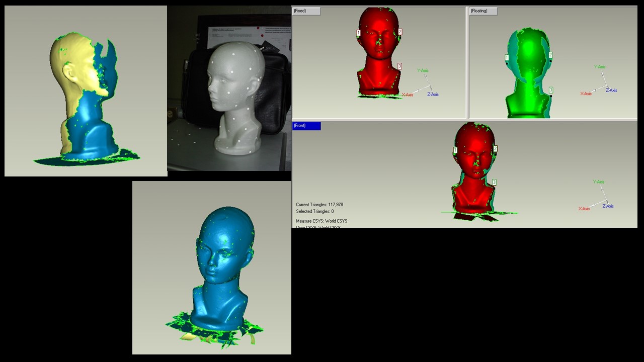Select the (Front) viewport label
This screenshot has width=644, height=362.
pos(306,126)
